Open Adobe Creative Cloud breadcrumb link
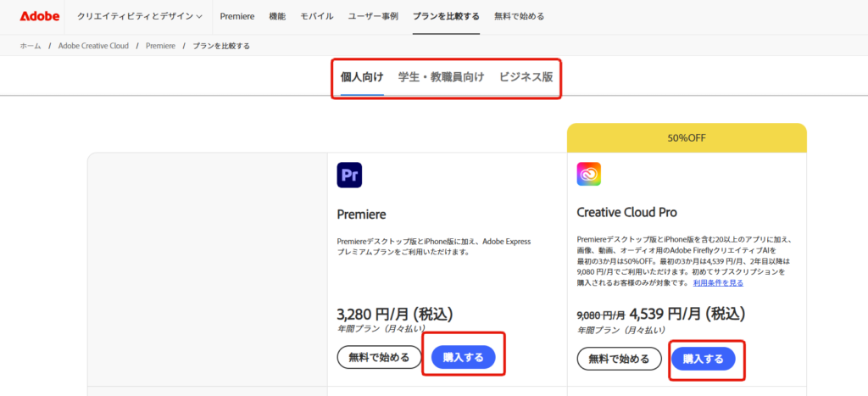 click(93, 46)
